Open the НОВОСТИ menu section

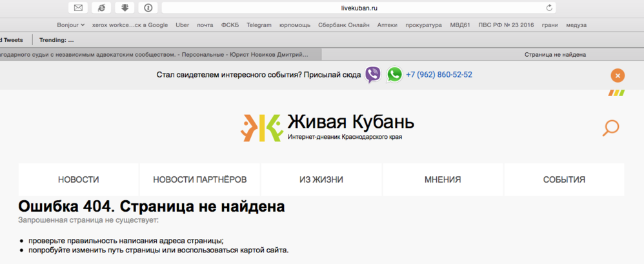coord(78,179)
